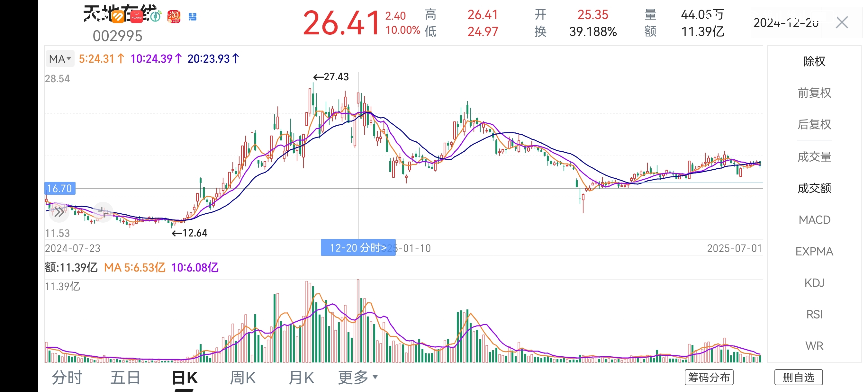
Task: Switch to 后复权 adjustment mode
Action: point(814,124)
